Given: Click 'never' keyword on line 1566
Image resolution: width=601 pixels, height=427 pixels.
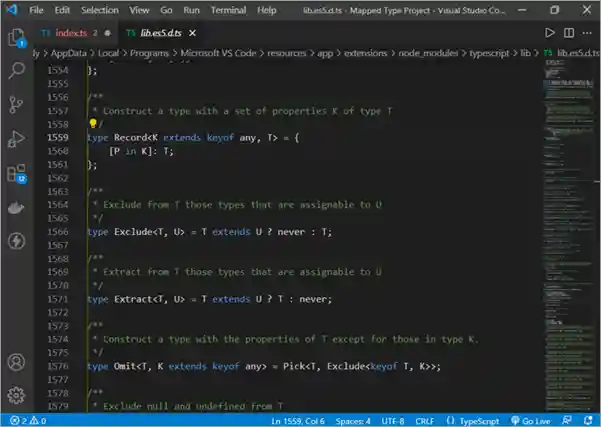Looking at the screenshot, I should 291,232.
